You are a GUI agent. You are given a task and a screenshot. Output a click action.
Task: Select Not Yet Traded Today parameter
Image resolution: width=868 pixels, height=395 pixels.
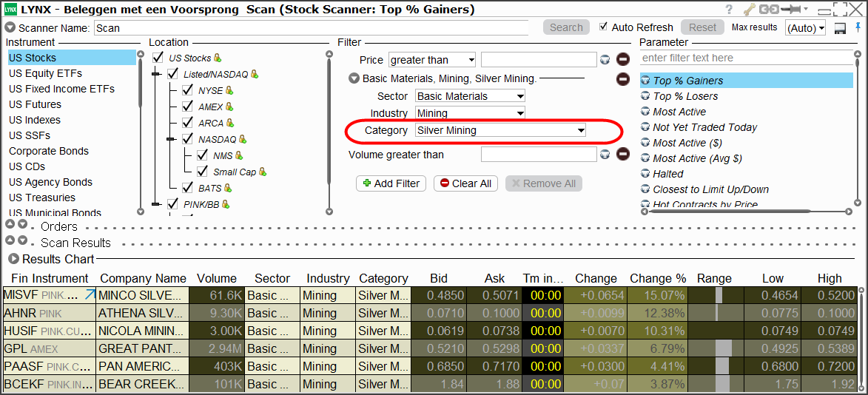[704, 127]
